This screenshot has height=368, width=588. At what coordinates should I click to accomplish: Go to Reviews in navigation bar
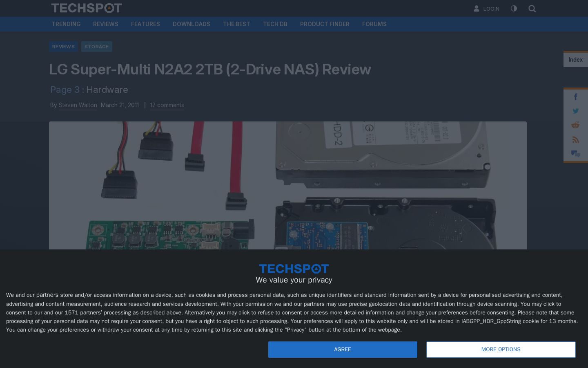point(106,24)
